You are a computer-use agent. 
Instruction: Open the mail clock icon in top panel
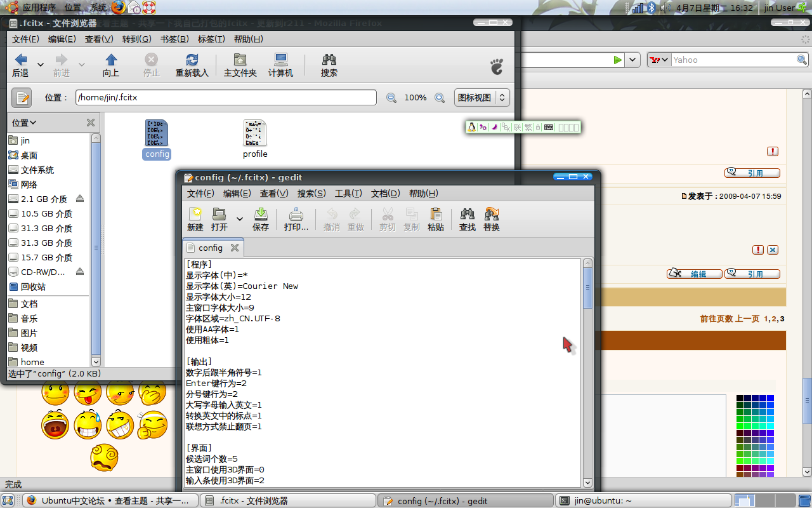[x=134, y=8]
